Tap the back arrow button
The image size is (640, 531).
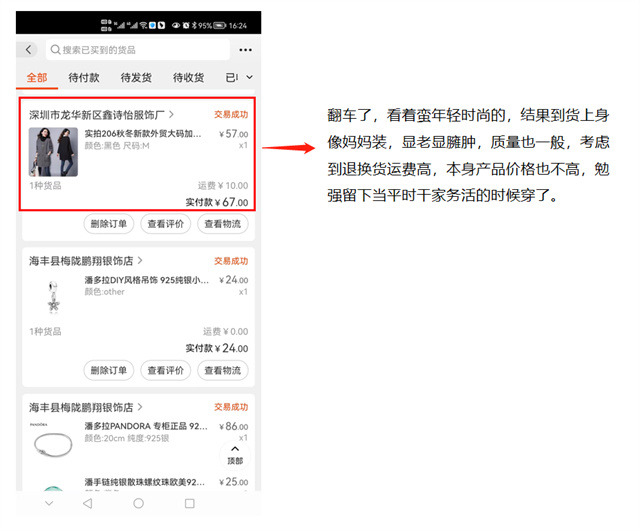tap(28, 50)
